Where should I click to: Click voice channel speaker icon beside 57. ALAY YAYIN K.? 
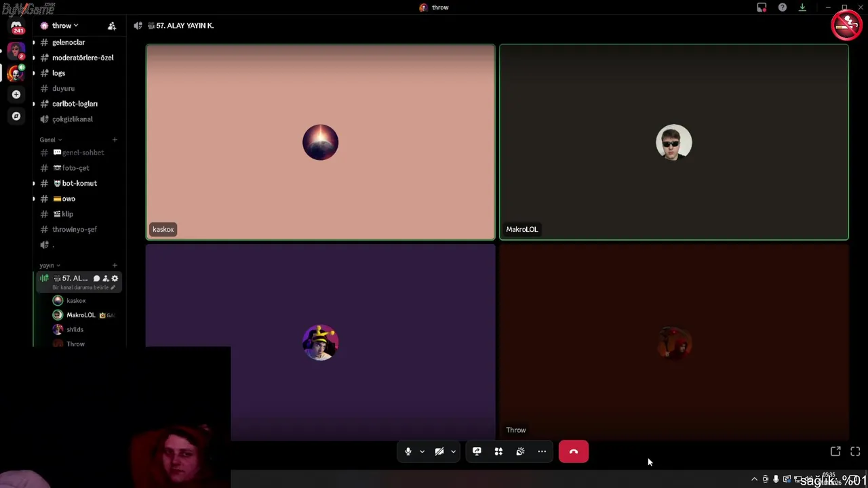[x=138, y=26]
